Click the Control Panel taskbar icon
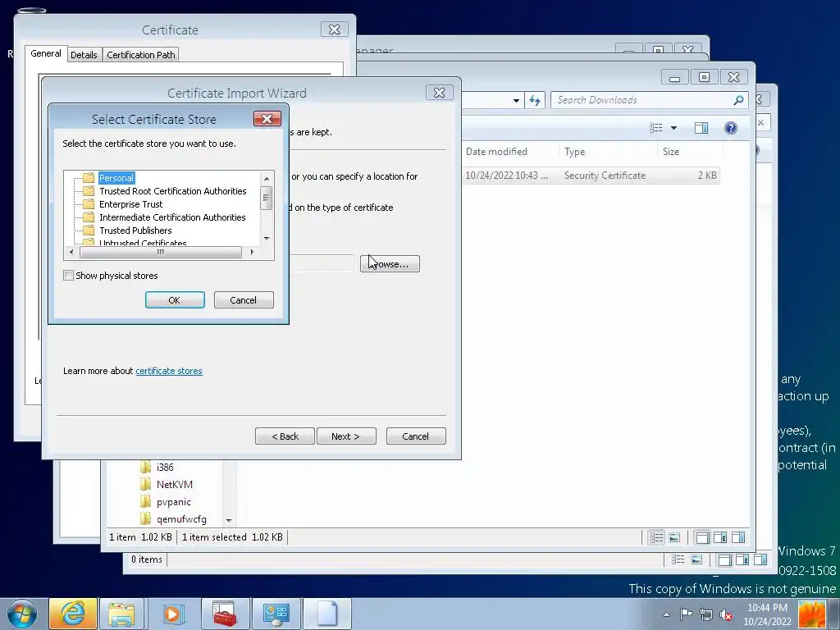Screen dimensions: 840x630 (276, 614)
